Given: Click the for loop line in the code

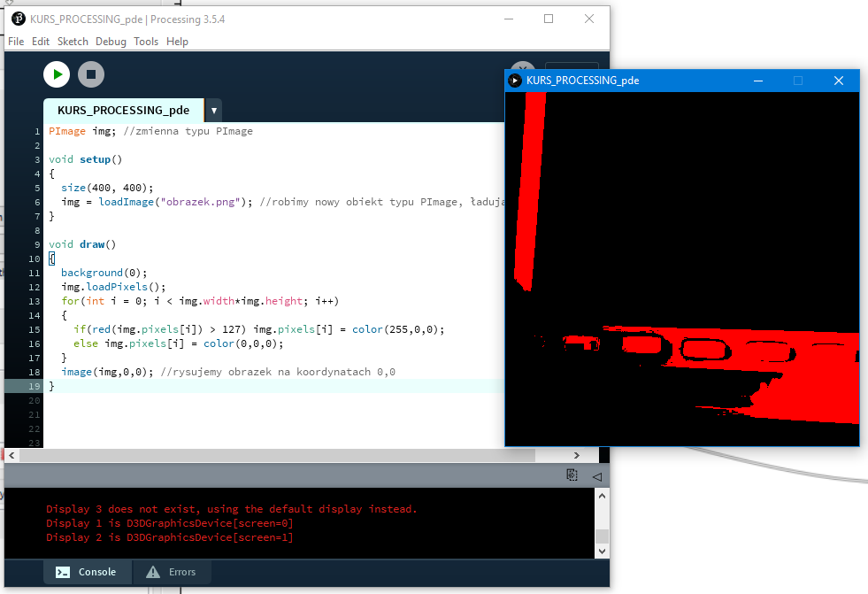Looking at the screenshot, I should point(200,301).
